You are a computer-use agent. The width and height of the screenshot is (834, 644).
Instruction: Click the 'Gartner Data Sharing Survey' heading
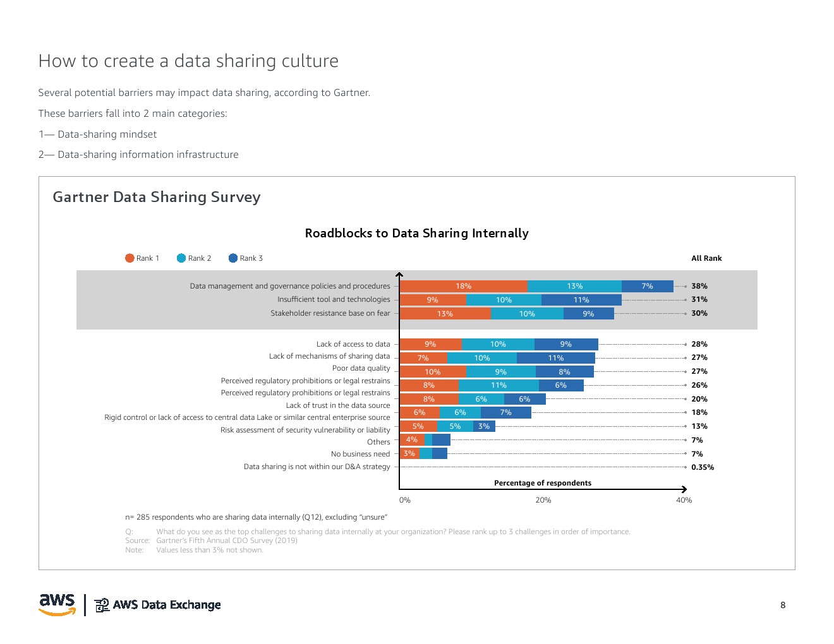point(156,197)
